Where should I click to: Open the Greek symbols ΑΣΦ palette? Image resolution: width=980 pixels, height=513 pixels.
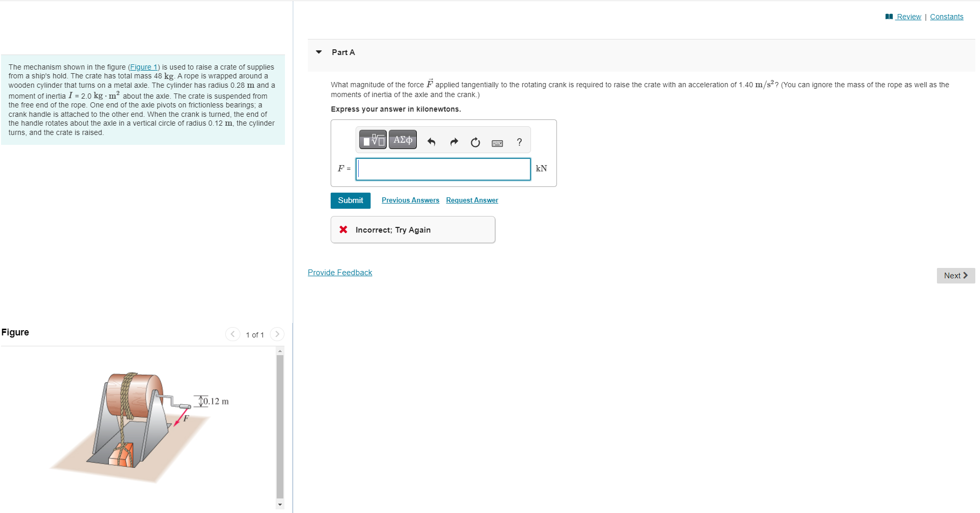pos(403,140)
